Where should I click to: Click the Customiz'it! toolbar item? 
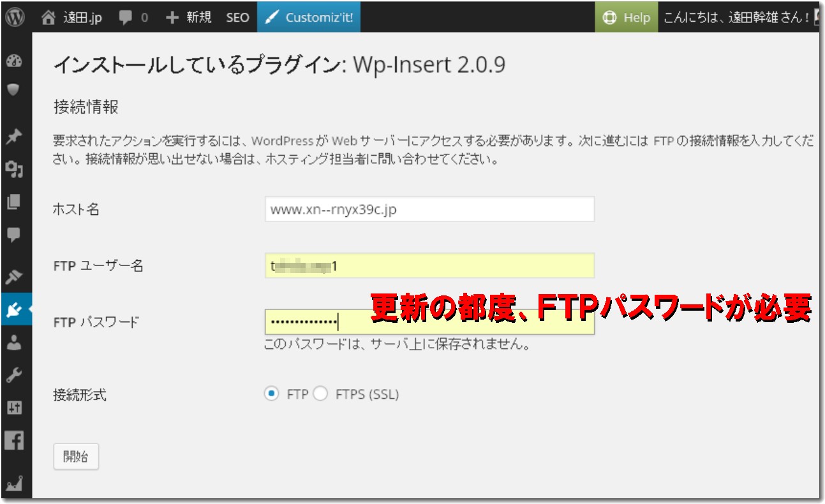coord(309,17)
